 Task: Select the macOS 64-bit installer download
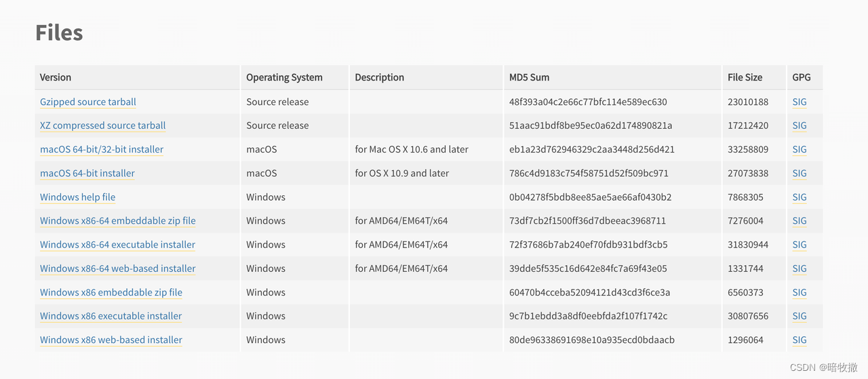87,173
